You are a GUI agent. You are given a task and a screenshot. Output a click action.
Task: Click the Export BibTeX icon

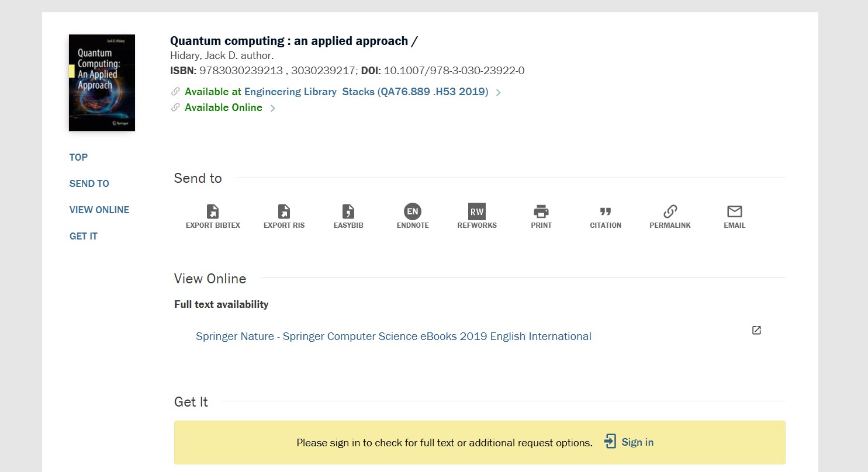tap(213, 211)
